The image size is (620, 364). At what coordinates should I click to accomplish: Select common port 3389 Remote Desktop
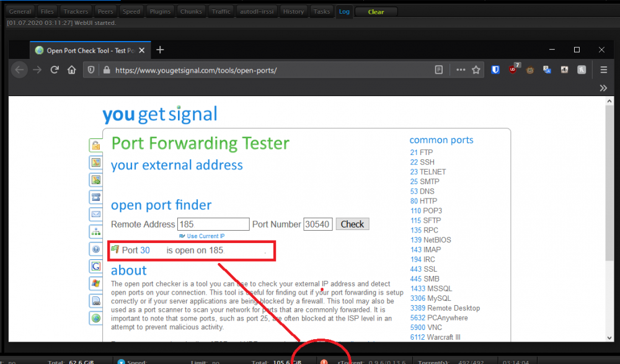click(x=445, y=308)
